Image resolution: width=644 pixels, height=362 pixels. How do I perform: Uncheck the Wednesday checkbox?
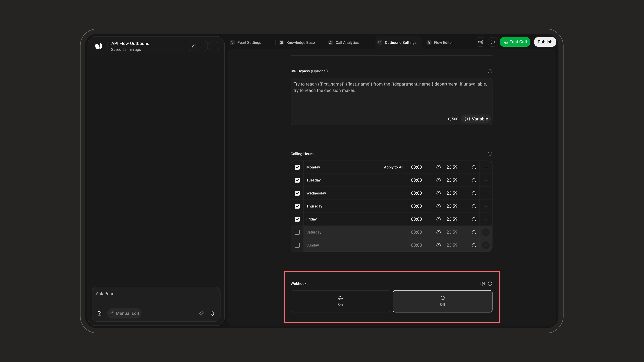[297, 193]
